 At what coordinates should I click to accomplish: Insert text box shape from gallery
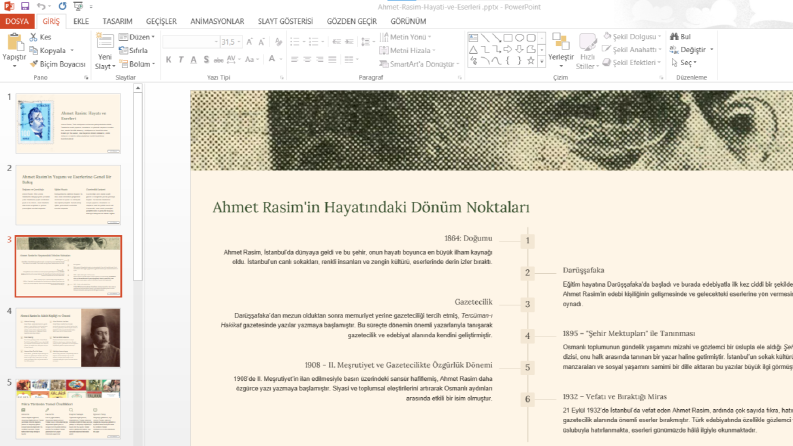coord(473,37)
